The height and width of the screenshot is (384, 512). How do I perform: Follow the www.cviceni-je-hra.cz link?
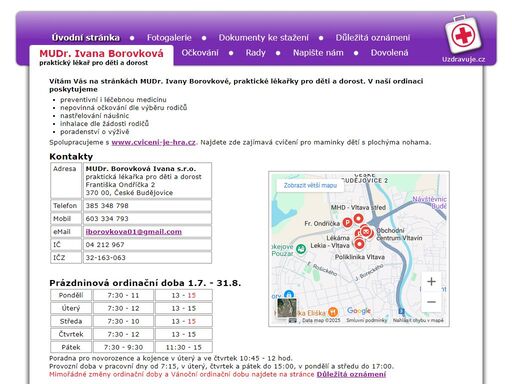pyautogui.click(x=154, y=142)
